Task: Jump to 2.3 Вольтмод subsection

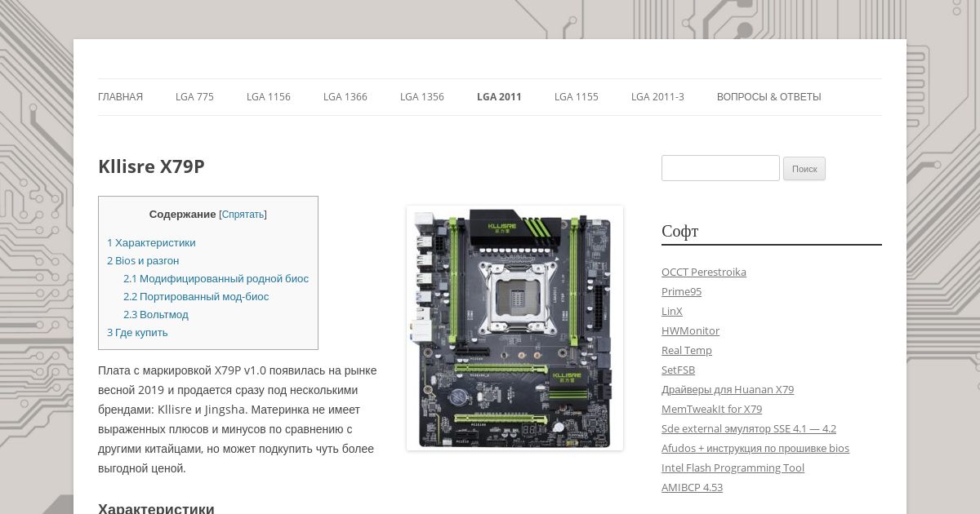Action: (x=156, y=314)
